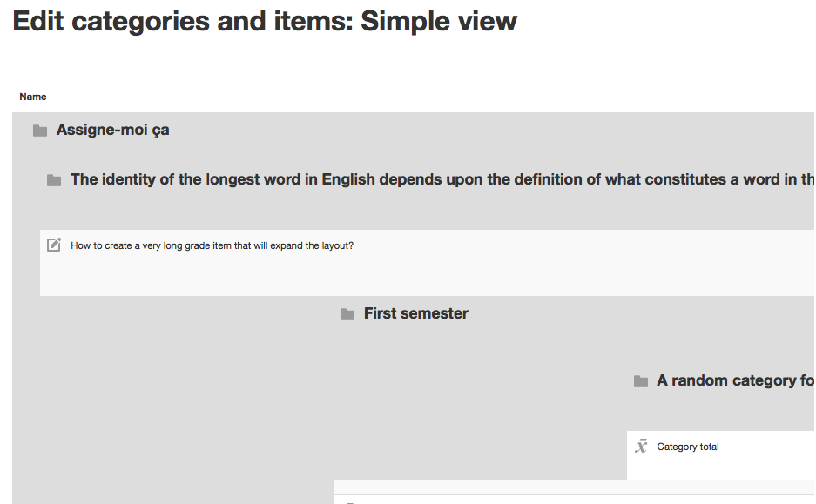Image resolution: width=816 pixels, height=504 pixels.
Task: Click the word English in the long category title
Action: [x=348, y=179]
